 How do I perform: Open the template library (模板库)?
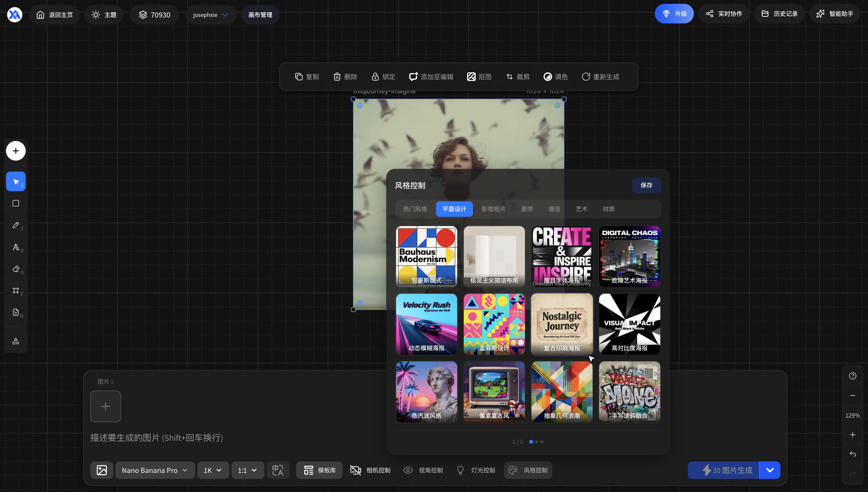click(319, 470)
